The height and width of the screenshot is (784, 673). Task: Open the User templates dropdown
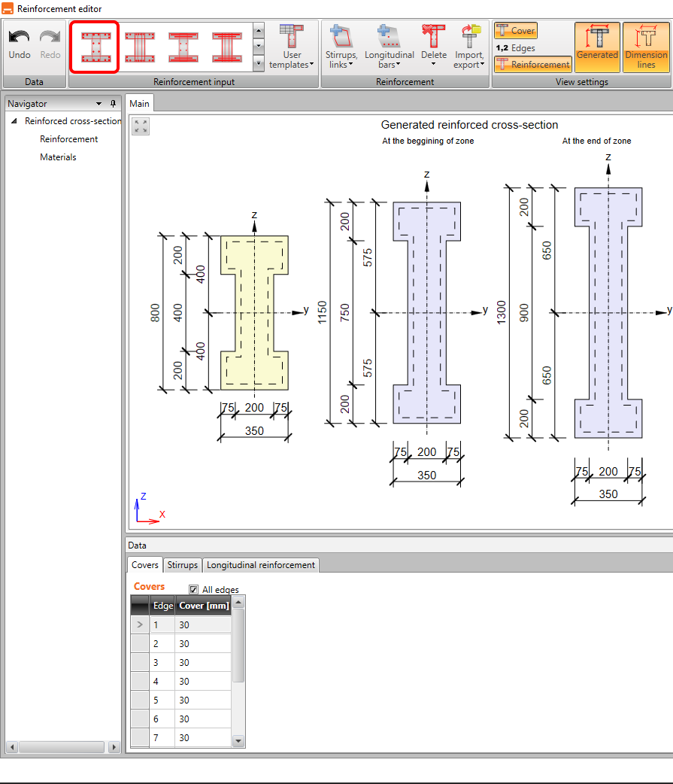pos(292,47)
